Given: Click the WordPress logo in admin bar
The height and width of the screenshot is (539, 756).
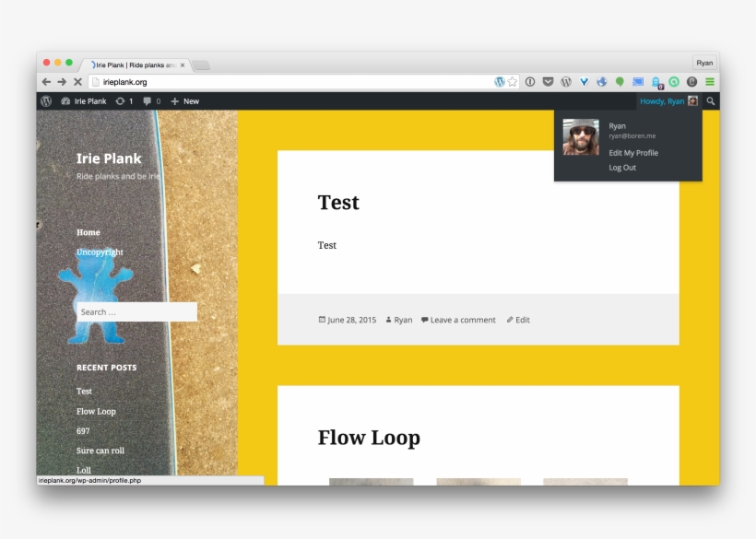Looking at the screenshot, I should coord(46,101).
